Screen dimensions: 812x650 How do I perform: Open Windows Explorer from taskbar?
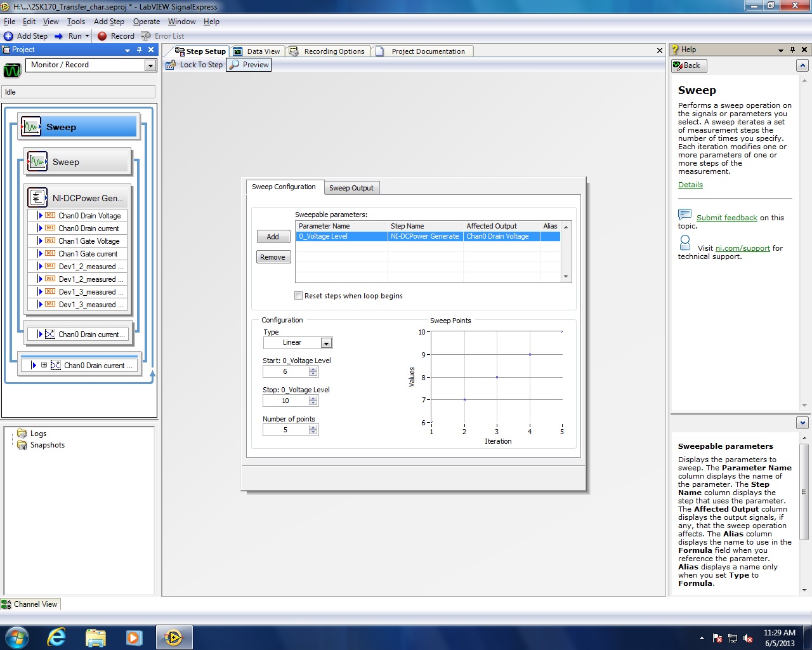tap(95, 637)
